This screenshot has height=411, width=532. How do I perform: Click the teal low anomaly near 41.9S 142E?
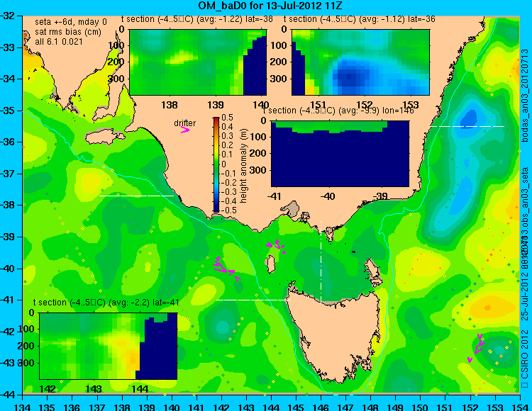pyautogui.click(x=222, y=326)
